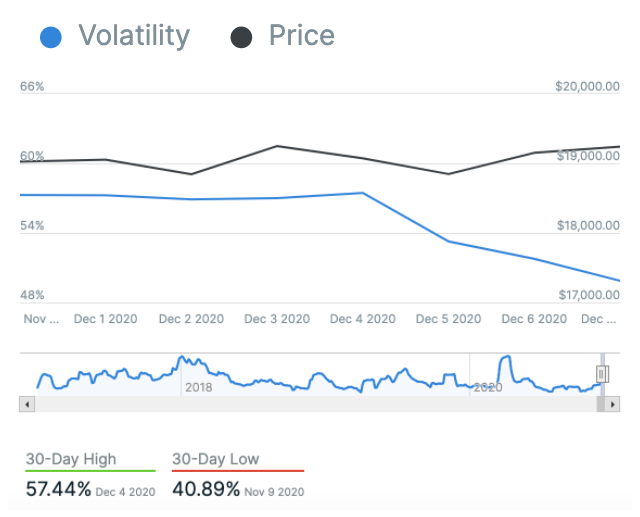
Task: Click the Dec 6 2020 axis label
Action: coord(534,319)
